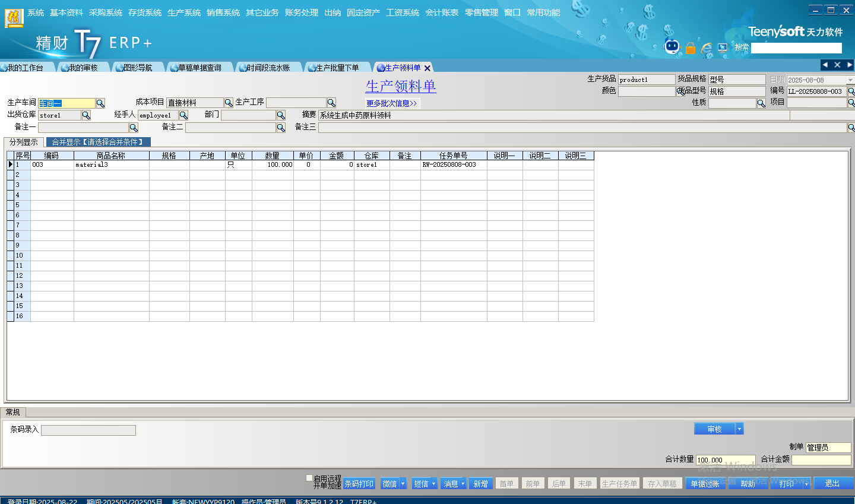Click the 条码录入 input field
This screenshot has height=504, width=855.
pos(88,430)
